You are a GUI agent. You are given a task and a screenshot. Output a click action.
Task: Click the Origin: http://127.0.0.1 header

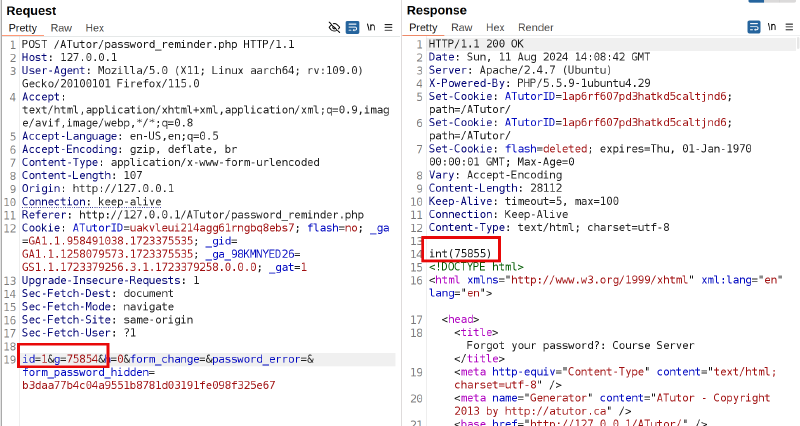pos(98,189)
